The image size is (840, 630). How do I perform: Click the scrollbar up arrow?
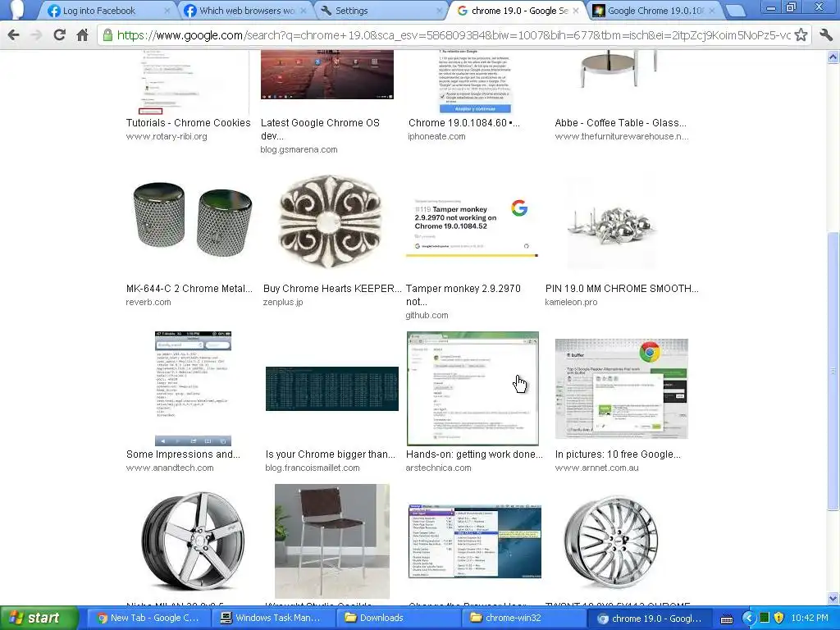(833, 57)
